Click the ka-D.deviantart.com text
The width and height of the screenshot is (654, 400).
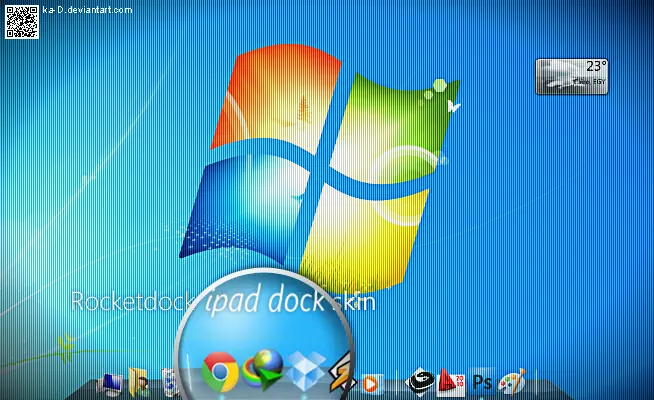pyautogui.click(x=87, y=10)
